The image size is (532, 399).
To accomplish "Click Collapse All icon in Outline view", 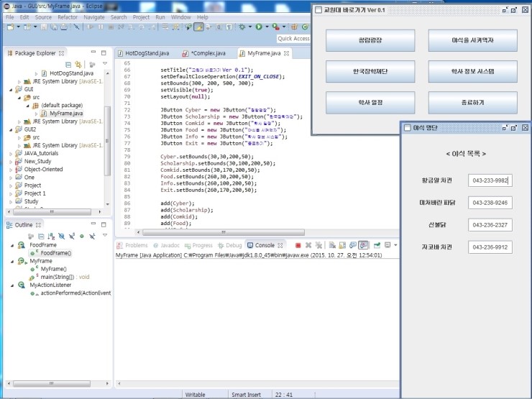I will [41, 236].
